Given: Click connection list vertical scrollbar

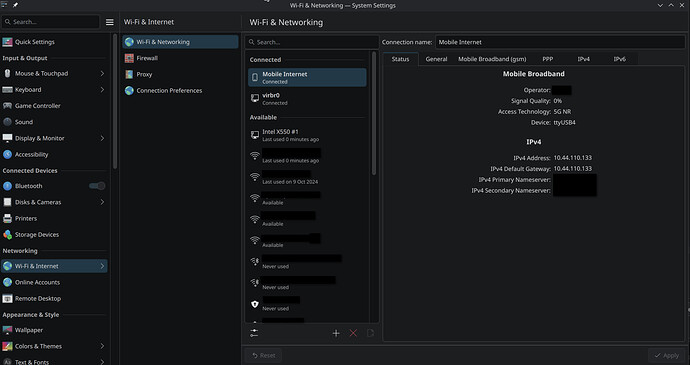Looking at the screenshot, I should (374, 113).
